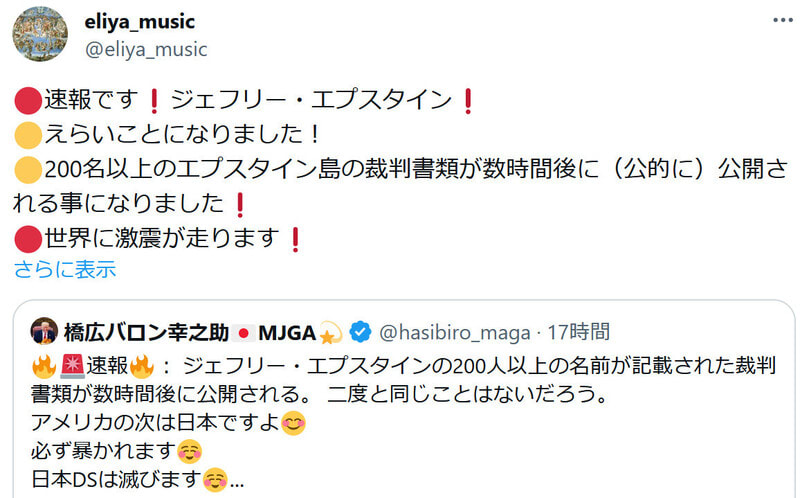Expand the post with さらに表示
Image resolution: width=800 pixels, height=498 pixels.
coord(65,269)
